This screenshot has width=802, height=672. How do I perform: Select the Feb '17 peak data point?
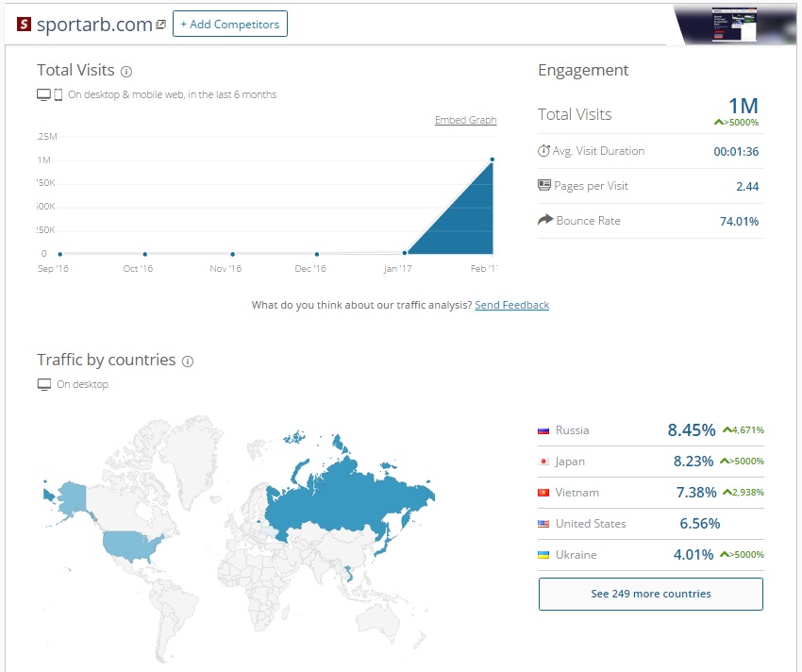[x=492, y=160]
